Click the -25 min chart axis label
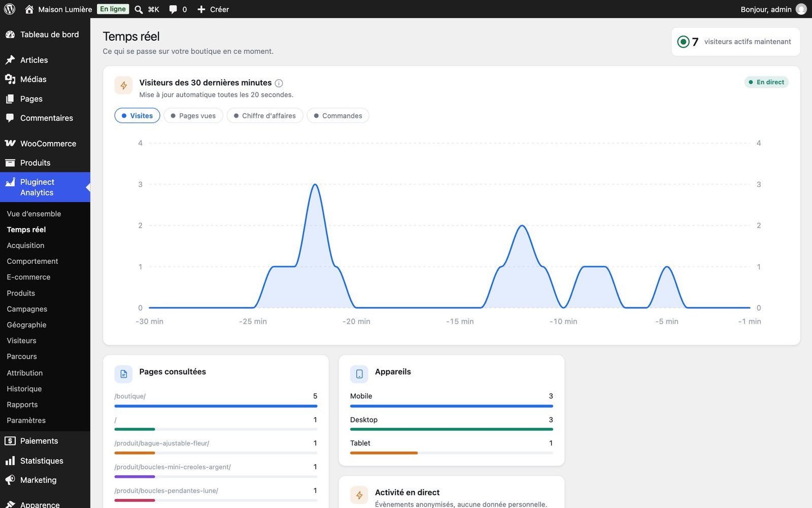The width and height of the screenshot is (812, 508). click(x=253, y=322)
